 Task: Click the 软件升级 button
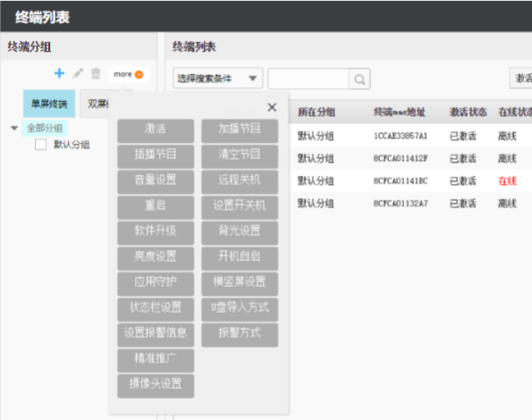[x=156, y=231]
